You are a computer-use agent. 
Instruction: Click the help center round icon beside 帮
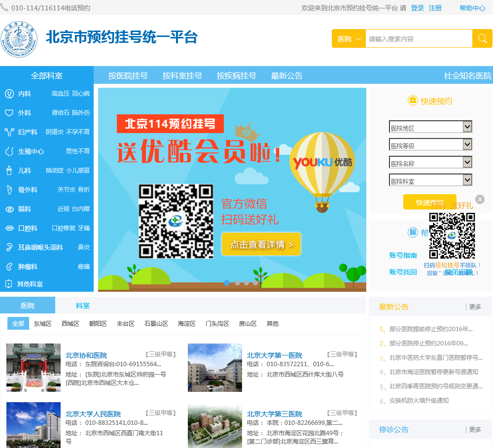[x=413, y=232]
